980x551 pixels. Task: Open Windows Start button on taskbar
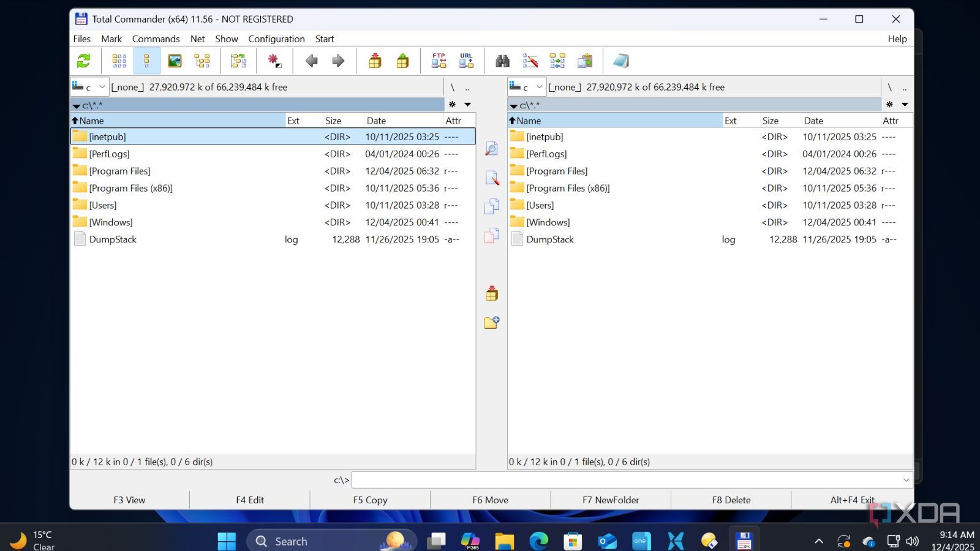[227, 541]
